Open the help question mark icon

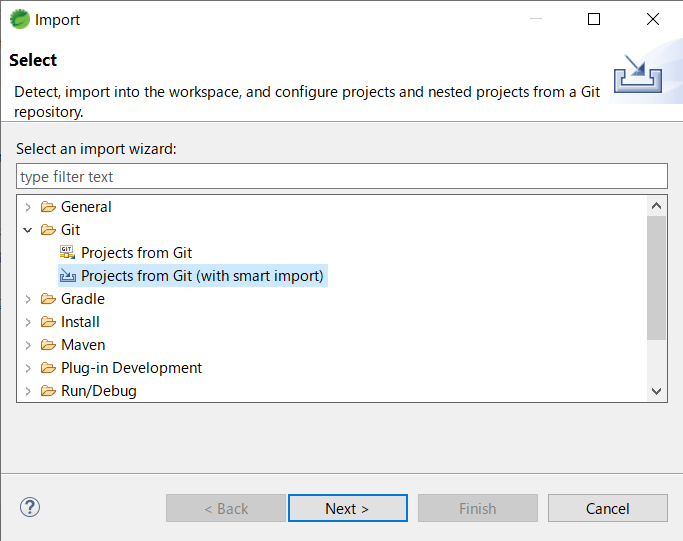pyautogui.click(x=29, y=508)
